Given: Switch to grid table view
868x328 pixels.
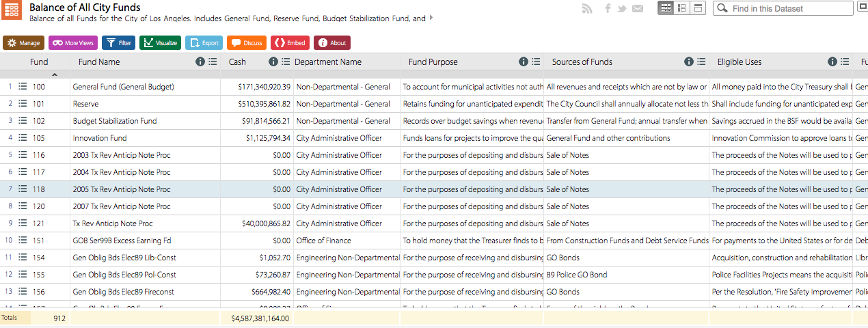Looking at the screenshot, I should 666,8.
